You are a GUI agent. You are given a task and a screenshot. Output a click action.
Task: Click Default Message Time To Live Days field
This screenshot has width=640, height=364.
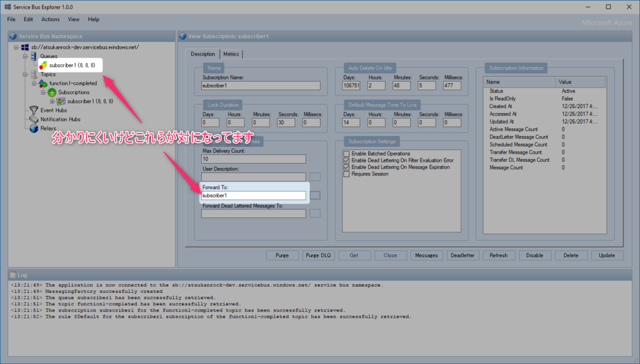tap(351, 122)
